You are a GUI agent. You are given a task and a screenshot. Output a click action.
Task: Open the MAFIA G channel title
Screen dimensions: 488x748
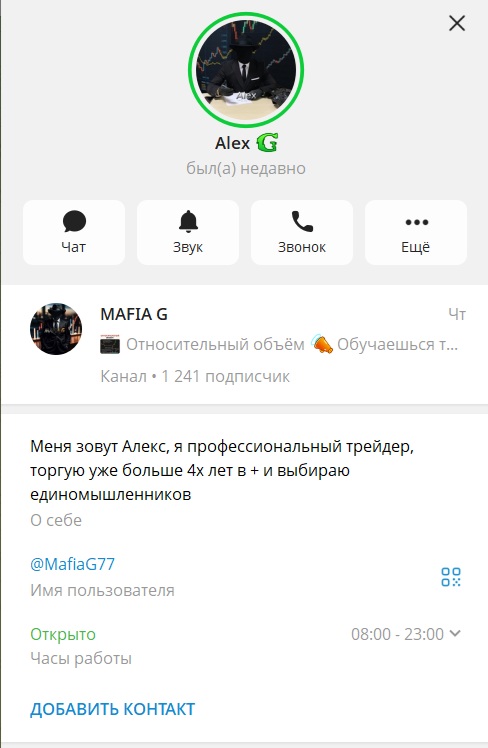point(134,314)
